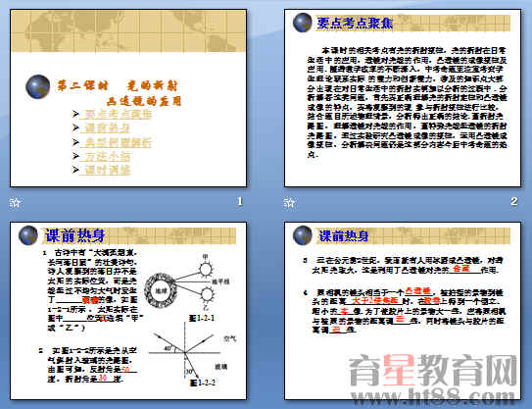Screen dimensions: 532x409
Task: Click the animation star icon below slide 1
Action: click(15, 203)
